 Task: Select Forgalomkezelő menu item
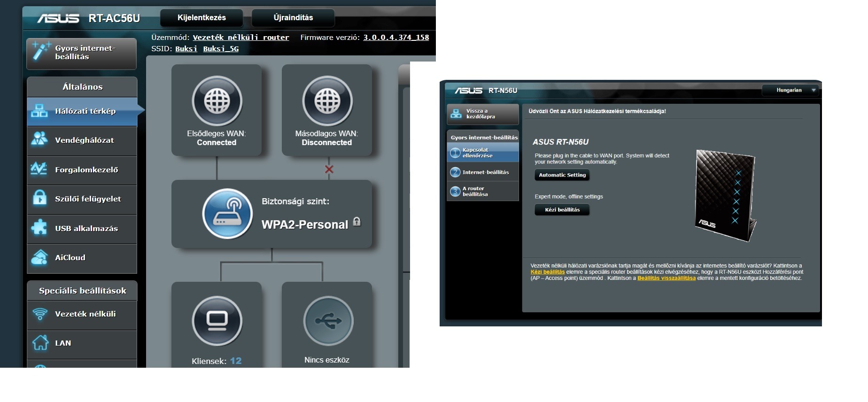coord(82,170)
